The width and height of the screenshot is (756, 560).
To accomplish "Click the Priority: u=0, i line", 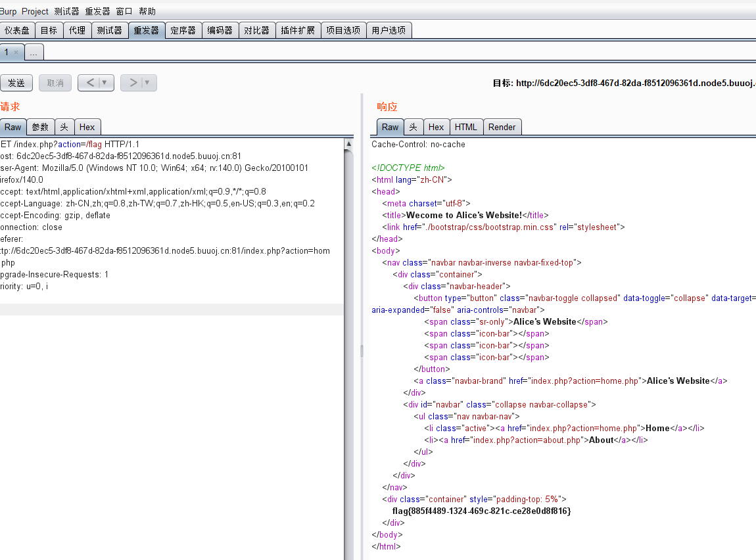I will tap(24, 287).
